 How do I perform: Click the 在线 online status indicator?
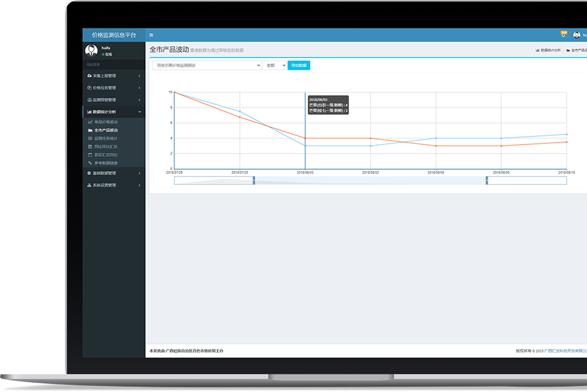[107, 54]
